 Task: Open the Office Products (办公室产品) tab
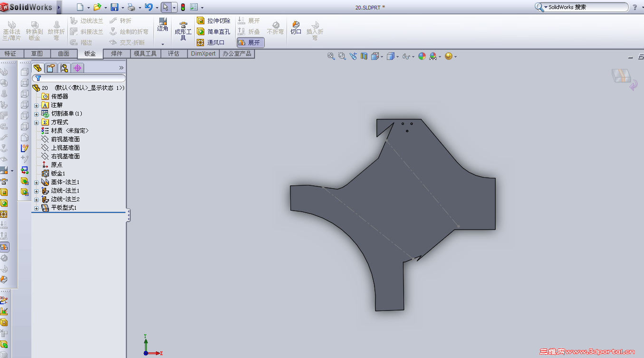point(237,54)
